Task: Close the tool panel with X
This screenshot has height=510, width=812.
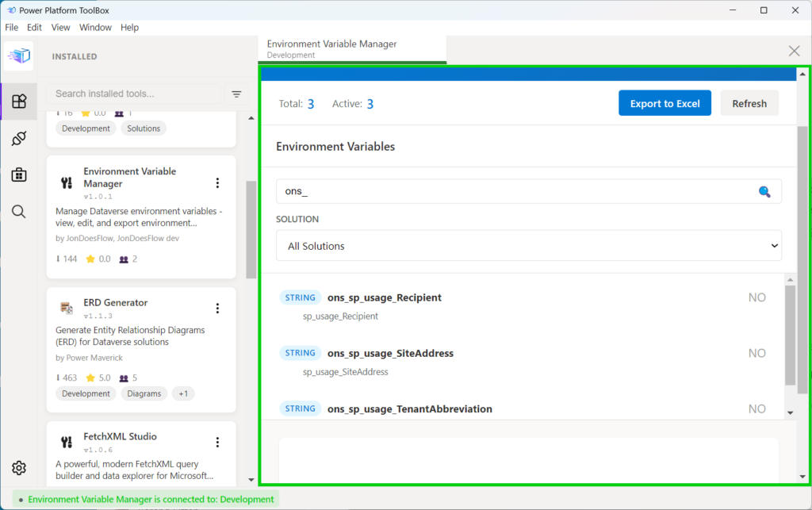Action: pyautogui.click(x=794, y=51)
